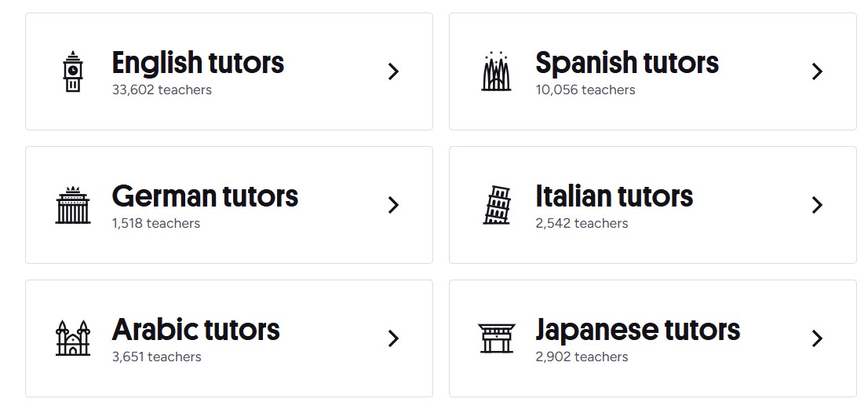The width and height of the screenshot is (868, 406).
Task: Click the mosque icon beside Arabic tutors
Action: click(73, 338)
